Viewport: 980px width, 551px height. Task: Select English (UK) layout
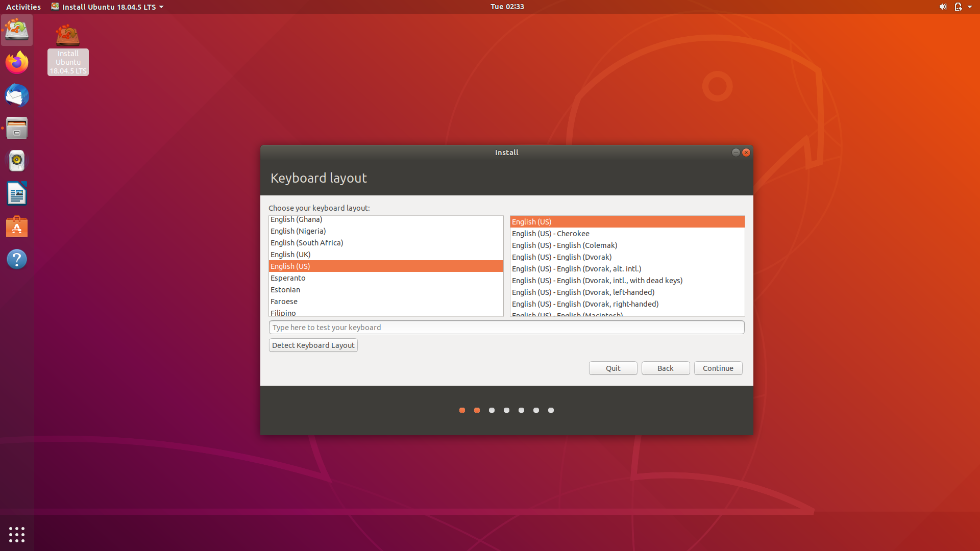point(290,254)
